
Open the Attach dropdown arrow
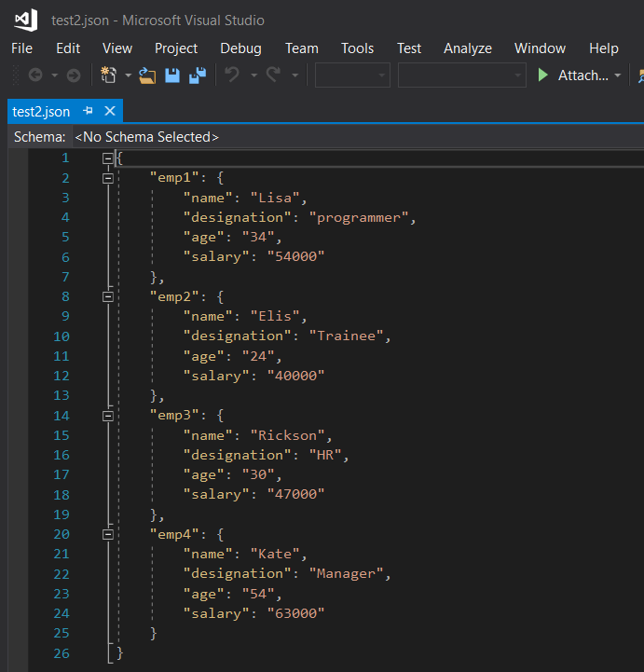pyautogui.click(x=617, y=75)
